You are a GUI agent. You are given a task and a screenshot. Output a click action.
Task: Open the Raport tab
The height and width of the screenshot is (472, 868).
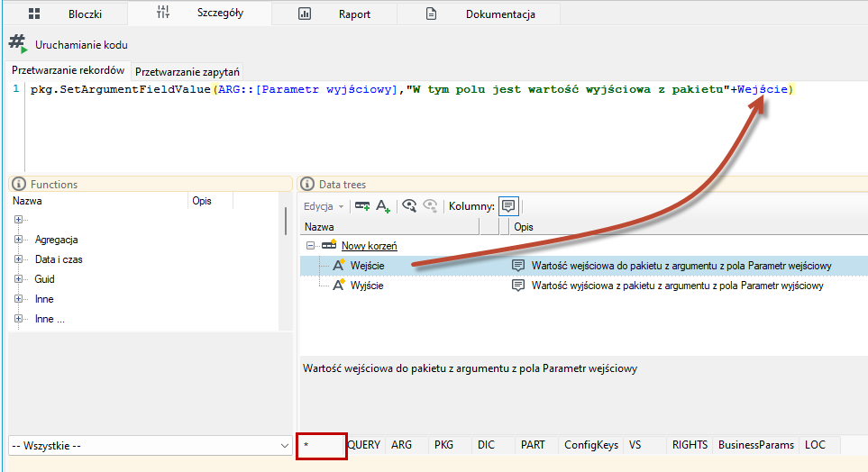[x=334, y=14]
